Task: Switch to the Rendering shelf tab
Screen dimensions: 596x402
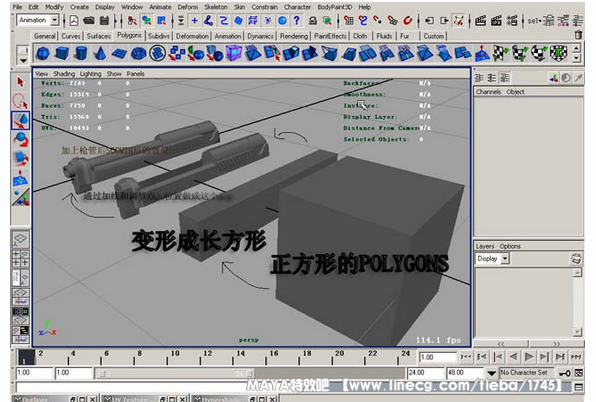Action: pyautogui.click(x=294, y=36)
